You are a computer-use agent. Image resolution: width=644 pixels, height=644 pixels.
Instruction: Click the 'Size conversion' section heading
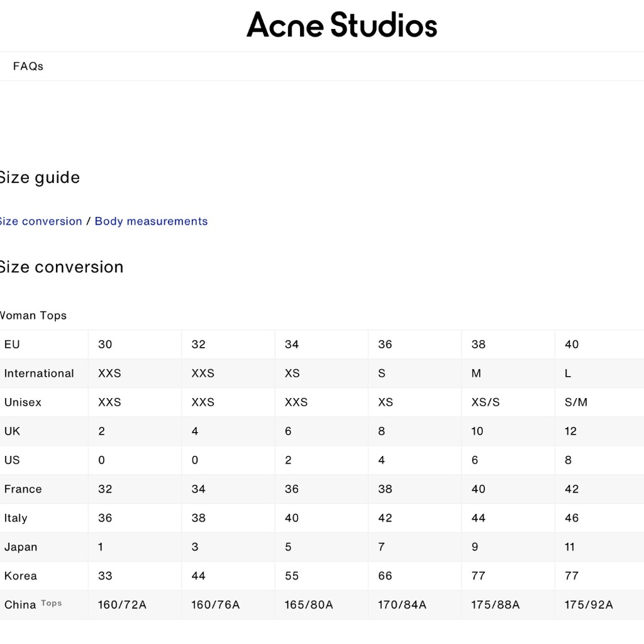click(x=62, y=267)
